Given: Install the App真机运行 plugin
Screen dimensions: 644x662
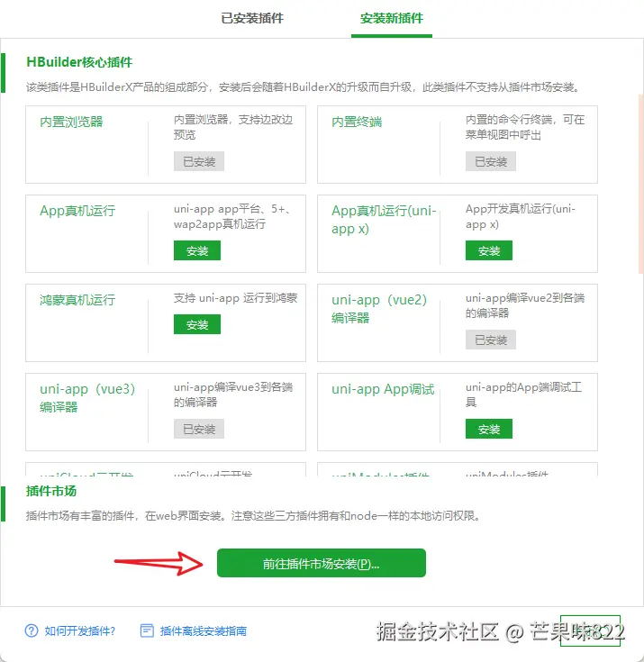Looking at the screenshot, I should [x=196, y=250].
